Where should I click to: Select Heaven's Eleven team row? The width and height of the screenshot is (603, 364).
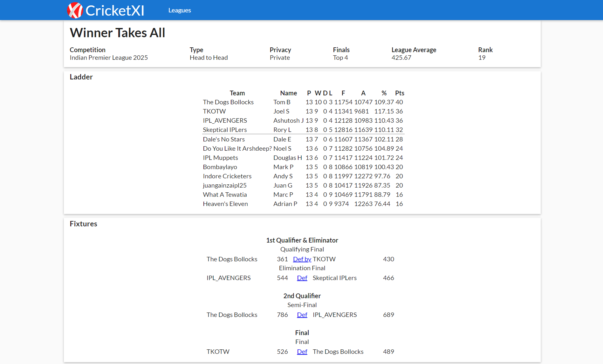point(303,204)
